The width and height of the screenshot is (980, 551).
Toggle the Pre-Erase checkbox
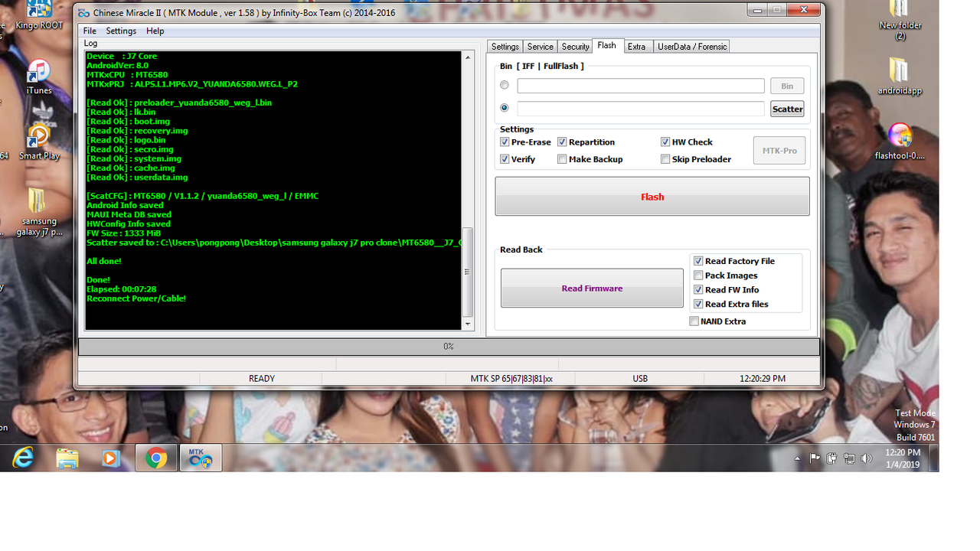click(x=505, y=142)
